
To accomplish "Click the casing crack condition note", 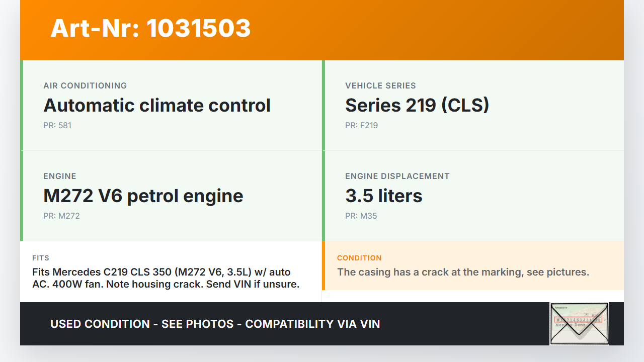I will coord(463,273).
